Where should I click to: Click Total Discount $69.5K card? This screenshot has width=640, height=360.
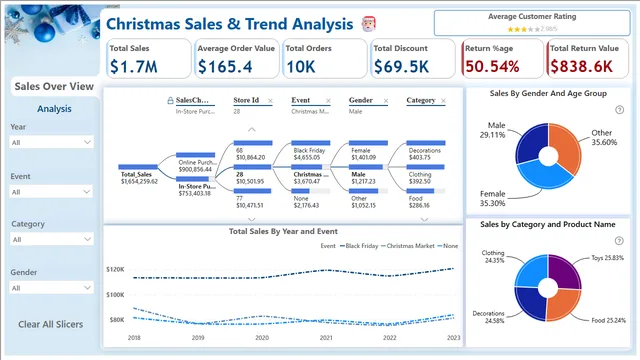coord(413,58)
